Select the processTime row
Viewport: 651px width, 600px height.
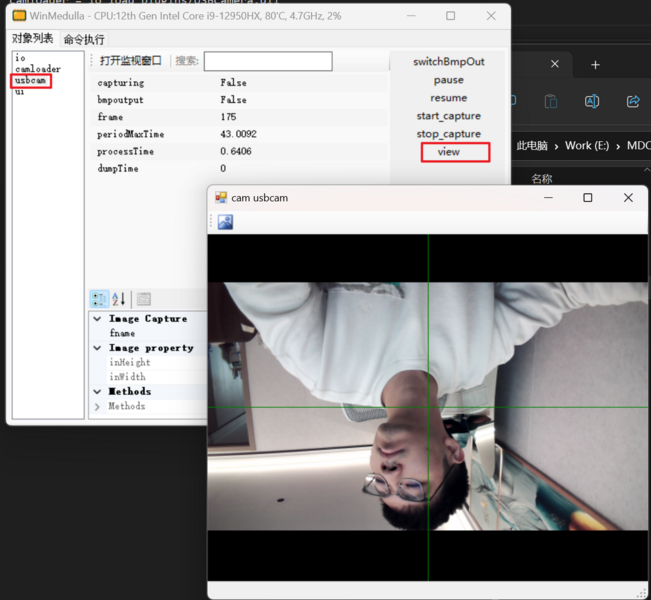[x=239, y=151]
